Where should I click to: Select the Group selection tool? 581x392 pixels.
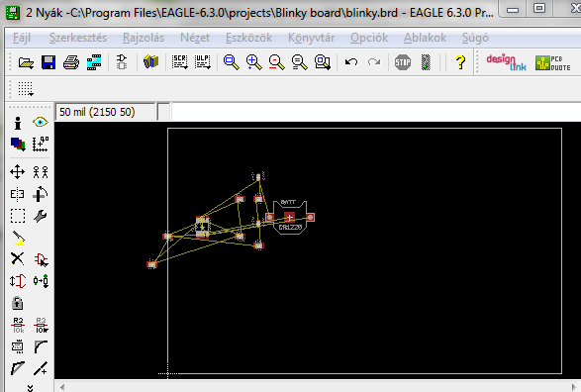pos(18,216)
